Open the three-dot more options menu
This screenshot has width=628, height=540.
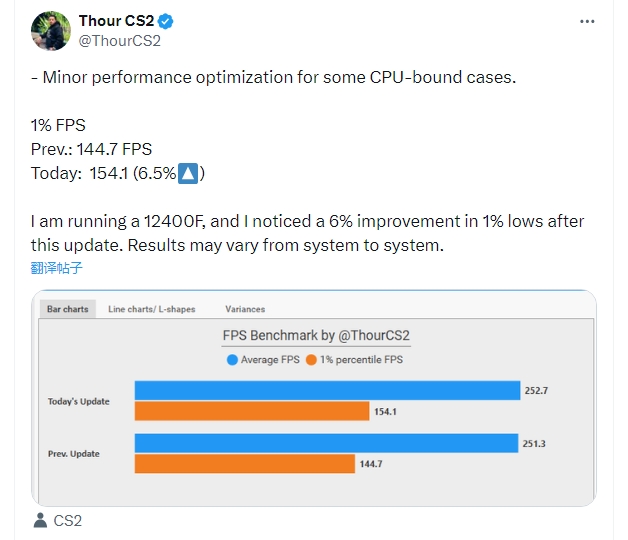(587, 22)
